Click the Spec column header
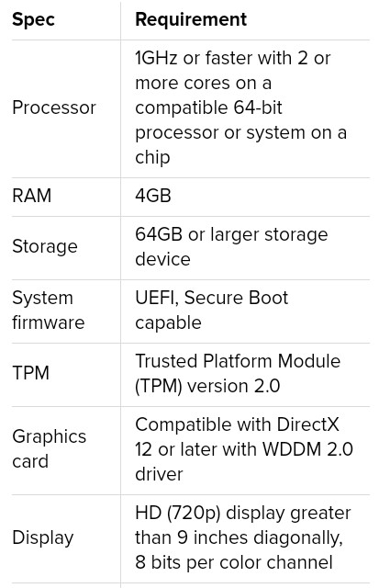The width and height of the screenshot is (379, 588). 33,20
